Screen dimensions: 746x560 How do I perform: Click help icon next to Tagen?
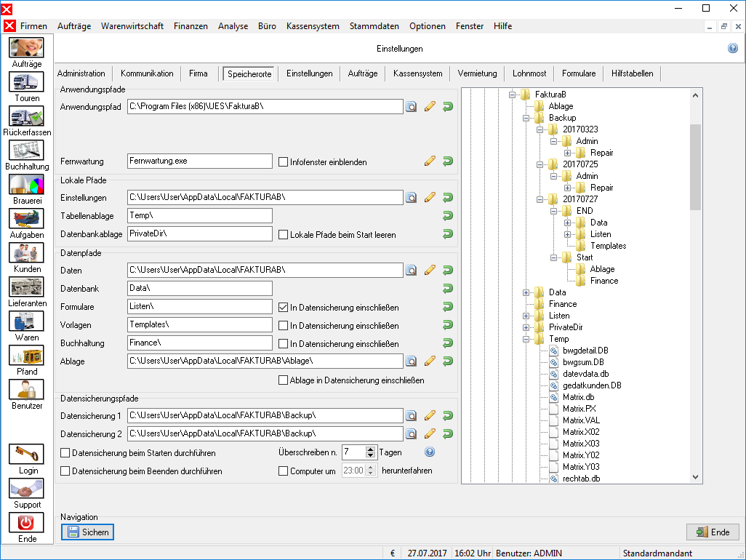click(430, 452)
